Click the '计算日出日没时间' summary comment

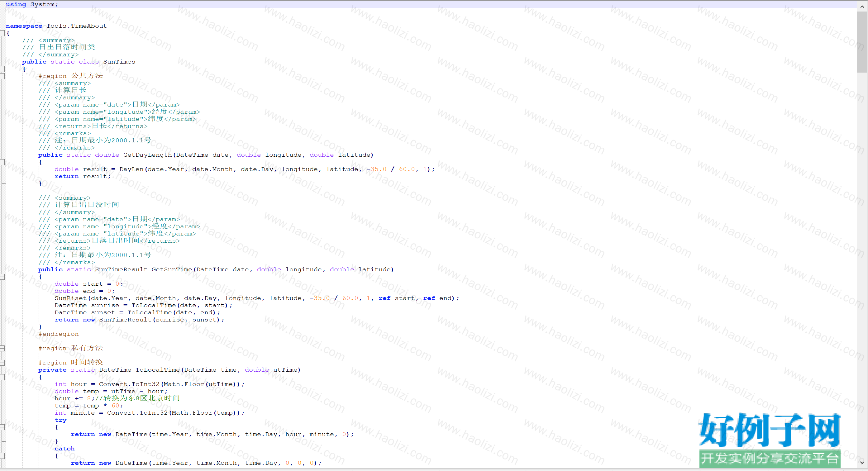tap(87, 205)
